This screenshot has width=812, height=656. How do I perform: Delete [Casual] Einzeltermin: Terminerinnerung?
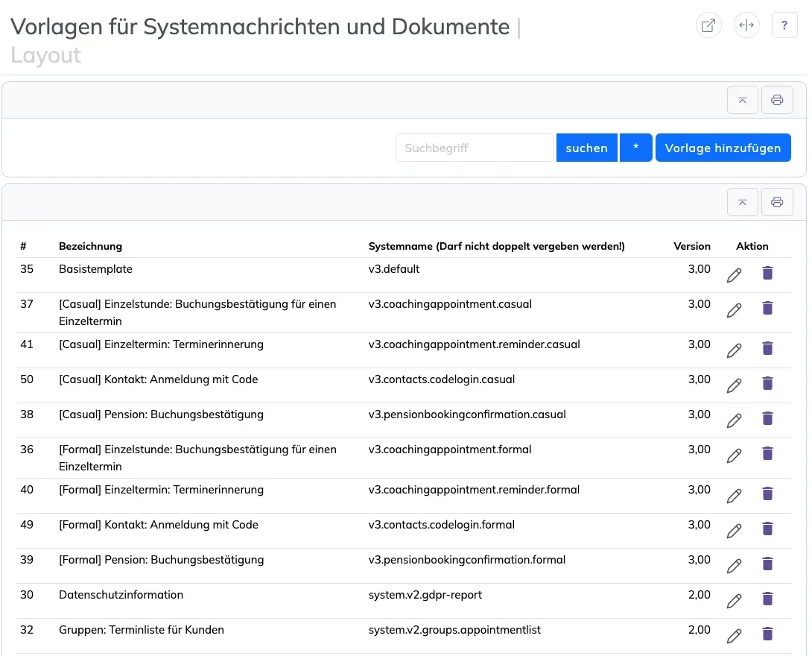pos(767,348)
